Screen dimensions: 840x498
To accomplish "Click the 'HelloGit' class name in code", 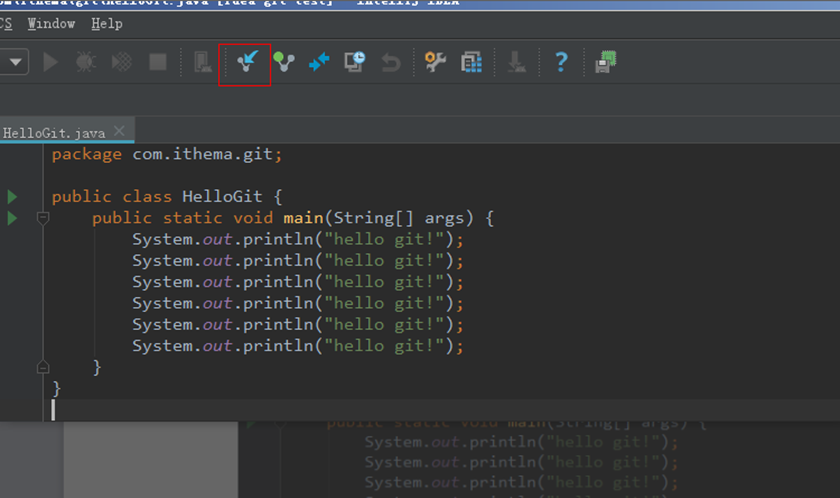I will tap(222, 197).
